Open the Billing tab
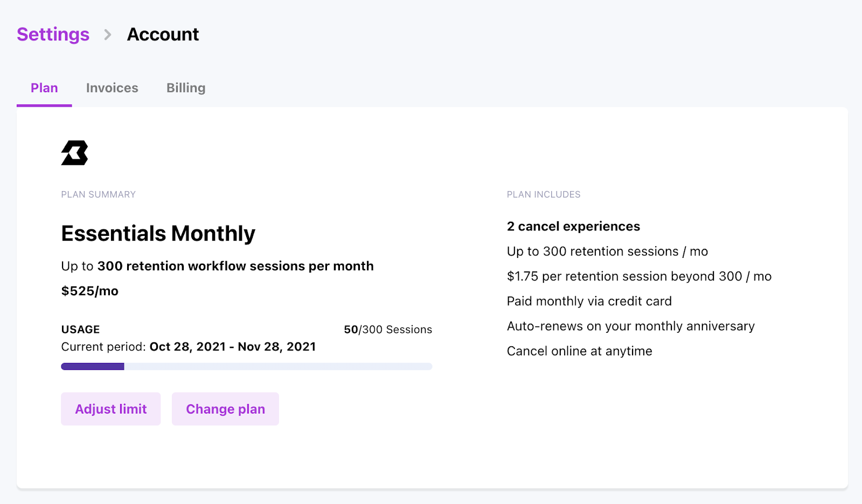Screen dimensions: 862x504 pos(186,88)
